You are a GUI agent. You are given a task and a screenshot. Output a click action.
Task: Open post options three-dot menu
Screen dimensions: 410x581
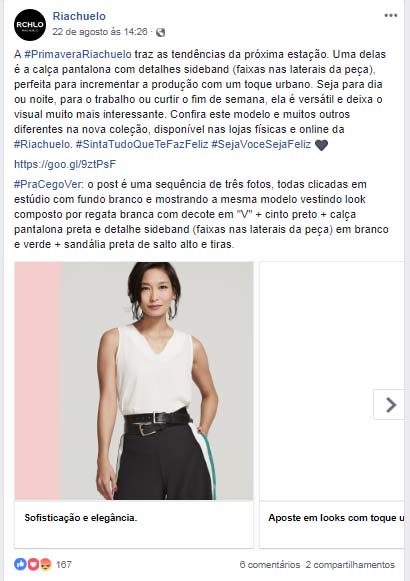pyautogui.click(x=391, y=16)
